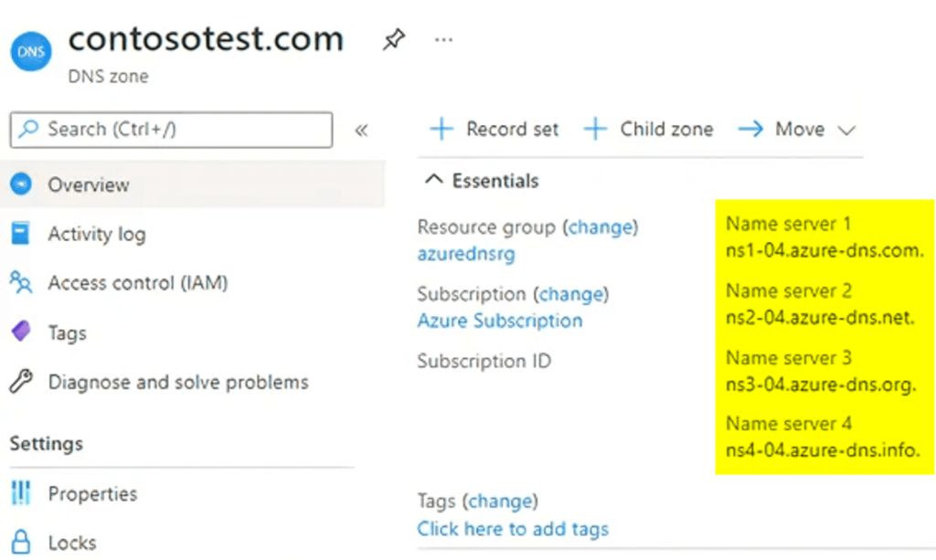The image size is (936, 560).
Task: Click the Tags icon in sidebar
Action: 20,333
